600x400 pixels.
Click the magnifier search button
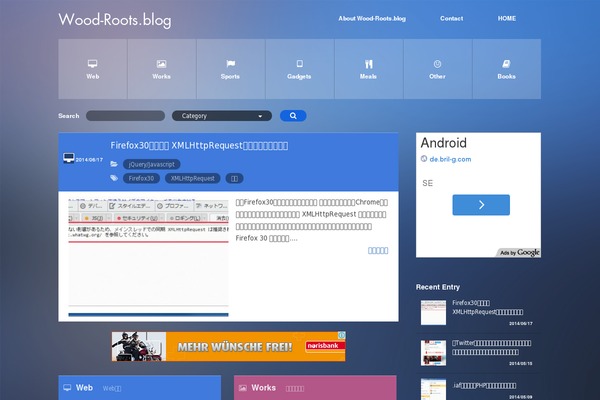293,116
